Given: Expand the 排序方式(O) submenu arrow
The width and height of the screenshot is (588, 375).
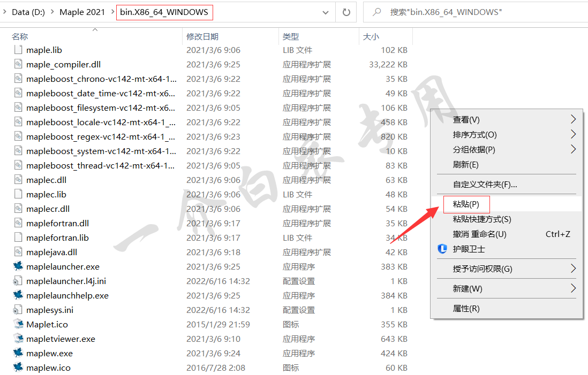Looking at the screenshot, I should pos(573,134).
